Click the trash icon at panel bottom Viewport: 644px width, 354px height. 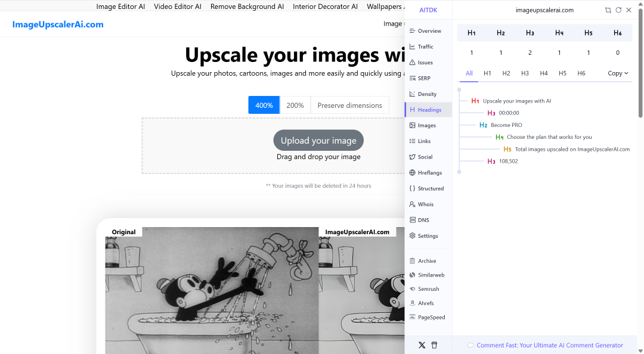pyautogui.click(x=434, y=345)
